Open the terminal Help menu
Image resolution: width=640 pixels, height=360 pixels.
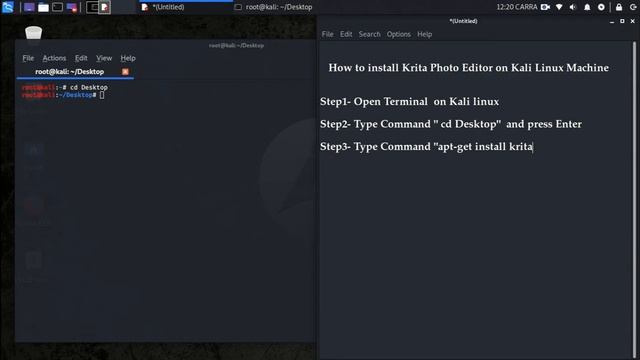pyautogui.click(x=128, y=58)
